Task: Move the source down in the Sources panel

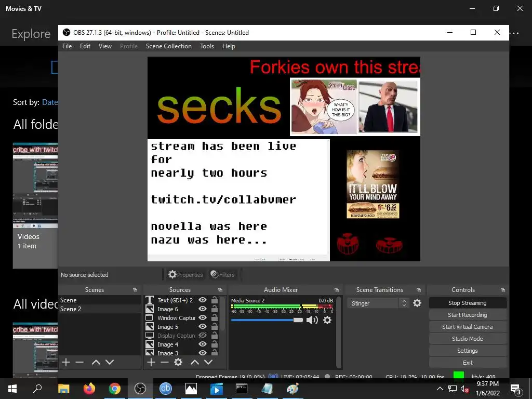Action: [208, 362]
